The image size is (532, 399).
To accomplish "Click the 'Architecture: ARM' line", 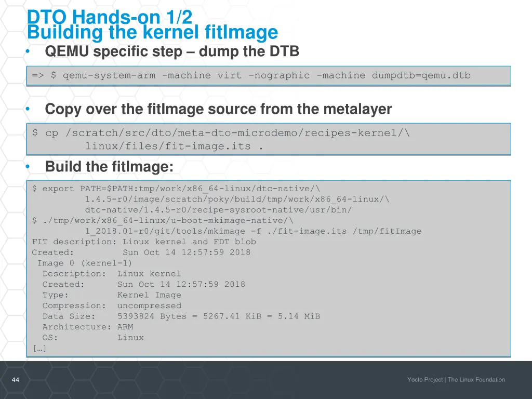I will pos(88,327).
